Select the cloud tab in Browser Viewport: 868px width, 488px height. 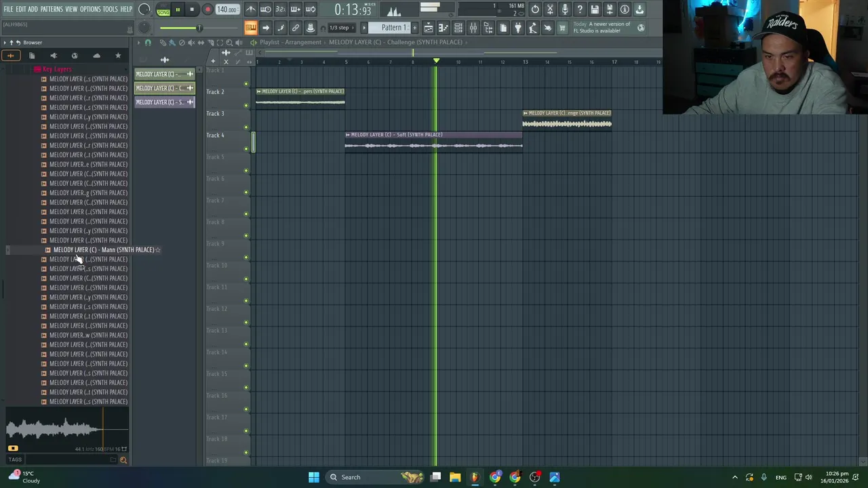coord(96,56)
